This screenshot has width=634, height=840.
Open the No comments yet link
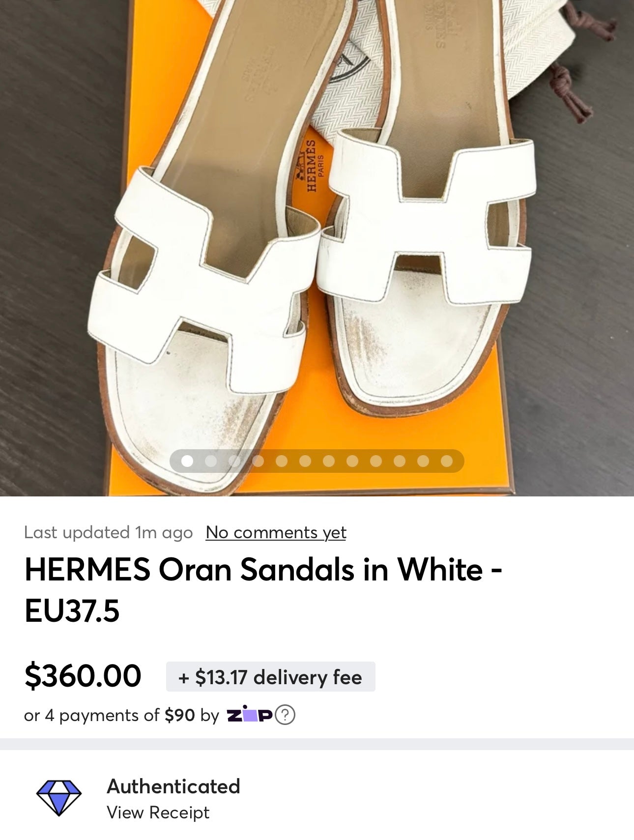pyautogui.click(x=276, y=532)
